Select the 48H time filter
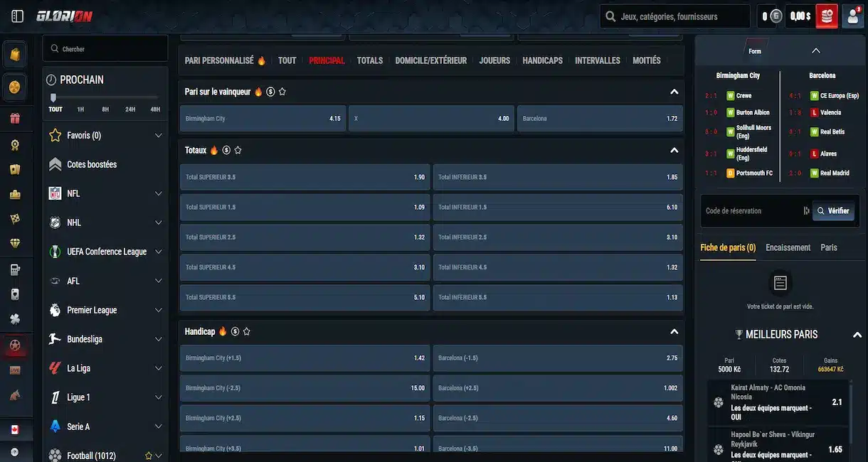 [x=155, y=109]
